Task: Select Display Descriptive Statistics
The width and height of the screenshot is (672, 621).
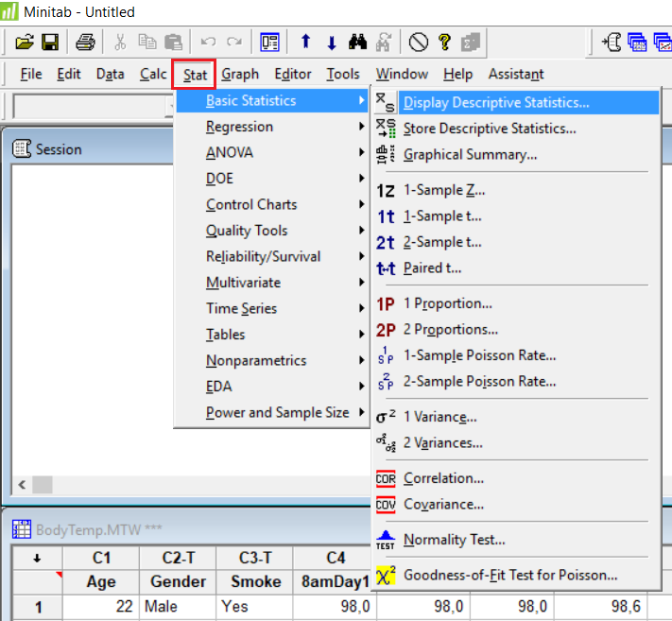Action: pos(516,102)
